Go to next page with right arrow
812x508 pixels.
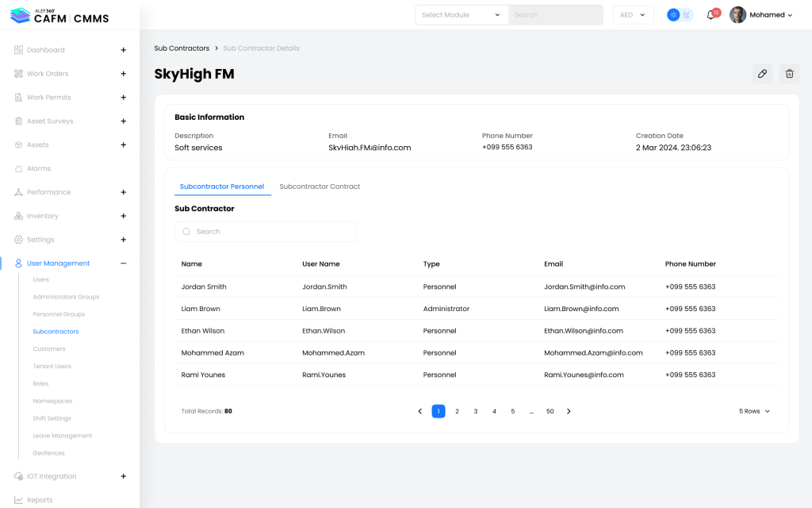pos(569,411)
